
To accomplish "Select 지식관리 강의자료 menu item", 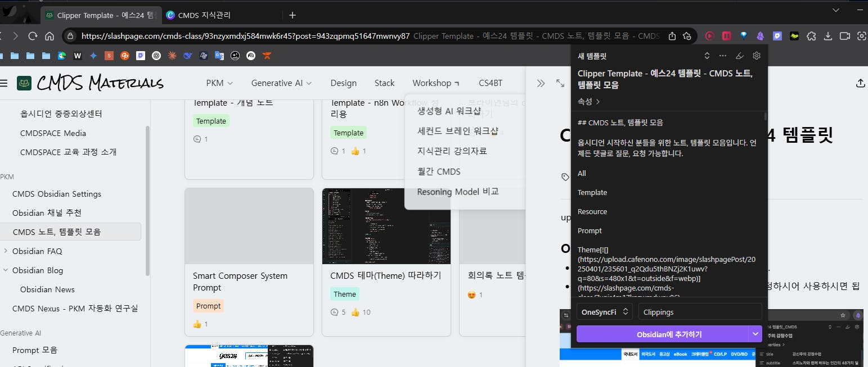I will pyautogui.click(x=452, y=151).
